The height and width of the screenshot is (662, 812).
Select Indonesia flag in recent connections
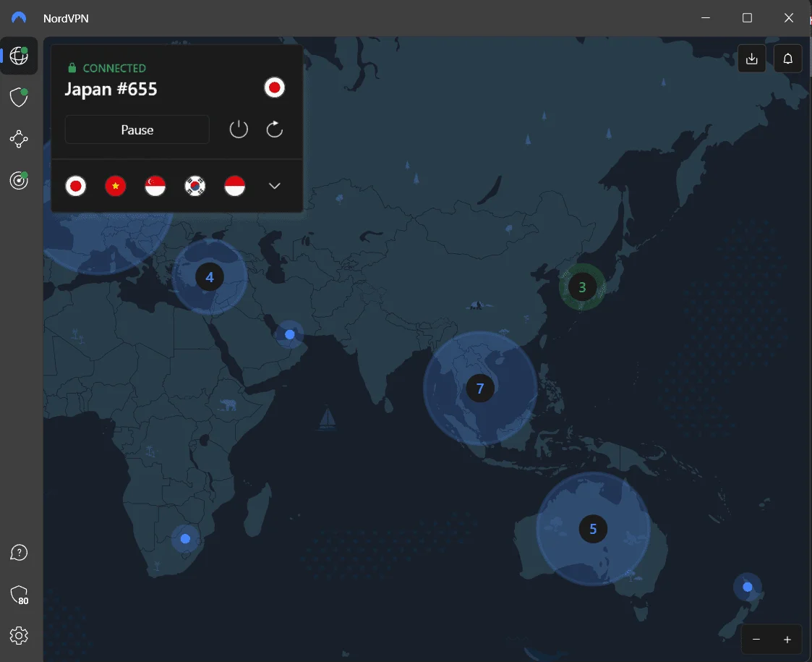click(234, 186)
